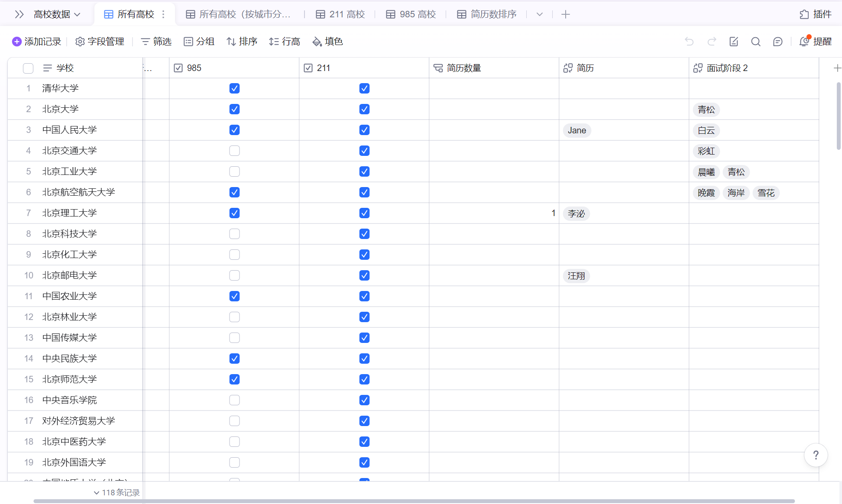Click the 填色 fill color tool
The width and height of the screenshot is (842, 504).
click(x=327, y=42)
